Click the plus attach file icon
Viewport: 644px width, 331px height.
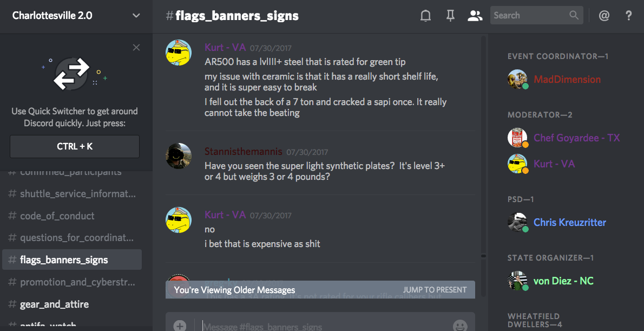[180, 326]
